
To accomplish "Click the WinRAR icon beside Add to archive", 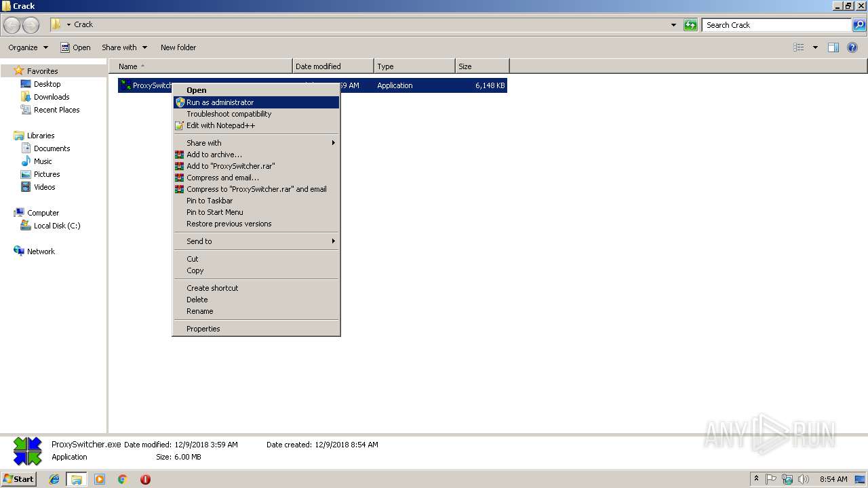I will click(x=180, y=155).
